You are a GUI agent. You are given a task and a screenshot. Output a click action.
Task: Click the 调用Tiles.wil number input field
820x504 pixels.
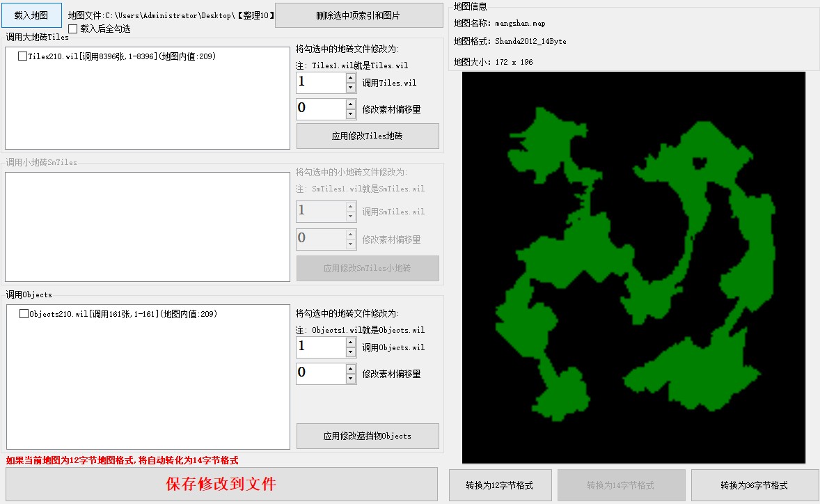pyautogui.click(x=320, y=83)
